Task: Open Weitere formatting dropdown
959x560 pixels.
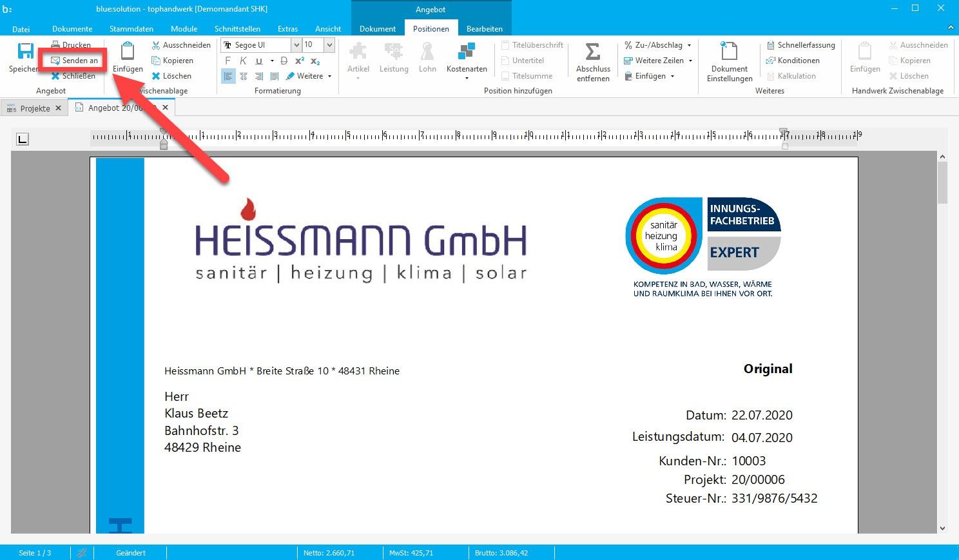Action: (x=309, y=76)
